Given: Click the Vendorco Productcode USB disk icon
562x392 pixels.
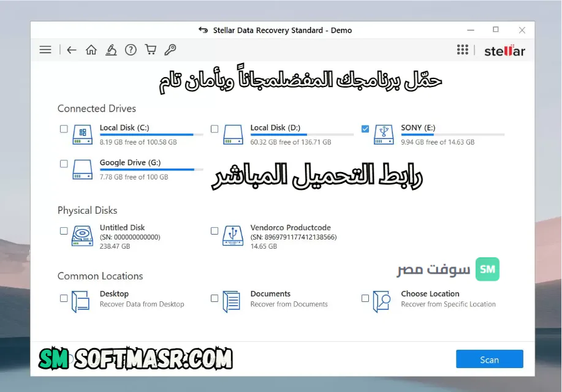Looking at the screenshot, I should pos(233,236).
